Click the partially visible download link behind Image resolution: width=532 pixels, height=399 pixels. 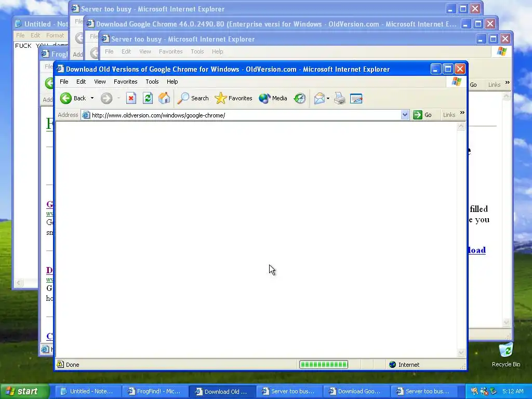pos(477,250)
